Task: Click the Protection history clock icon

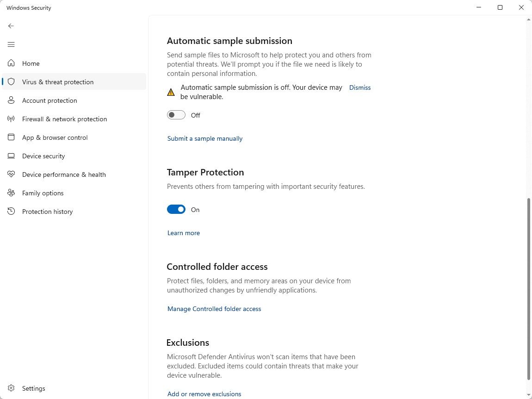Action: tap(11, 211)
